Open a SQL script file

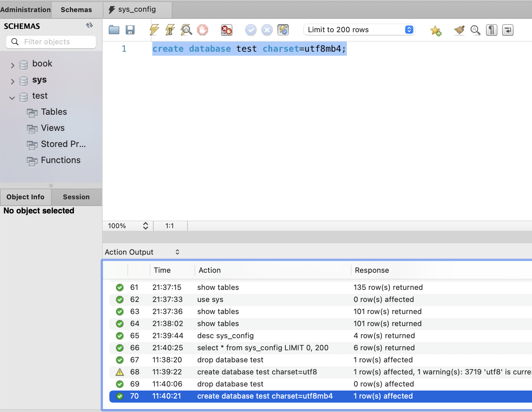[x=114, y=30]
